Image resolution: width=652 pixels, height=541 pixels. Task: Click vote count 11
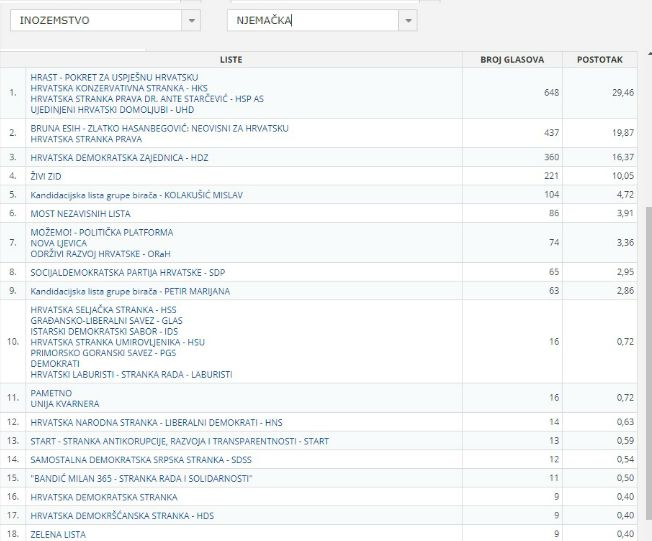(x=554, y=478)
